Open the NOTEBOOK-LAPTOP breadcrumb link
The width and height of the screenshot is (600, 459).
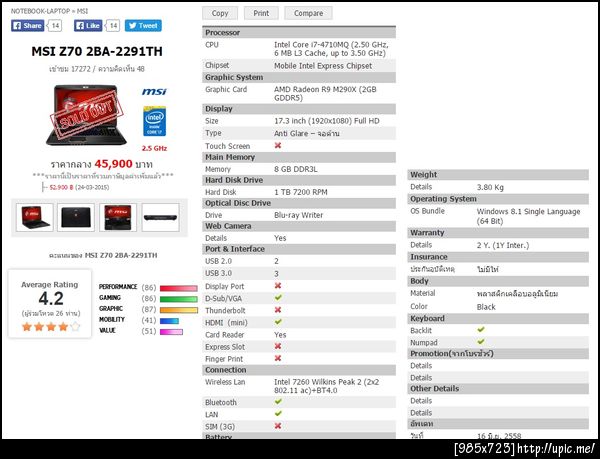41,11
